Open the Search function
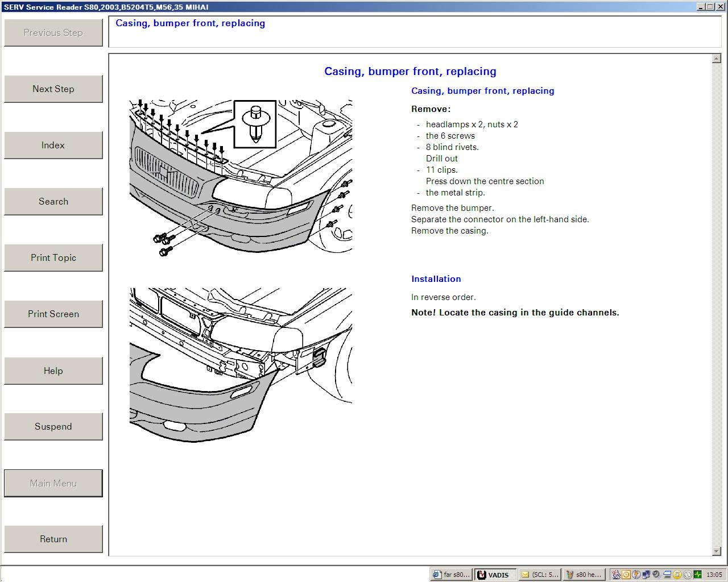 (53, 202)
